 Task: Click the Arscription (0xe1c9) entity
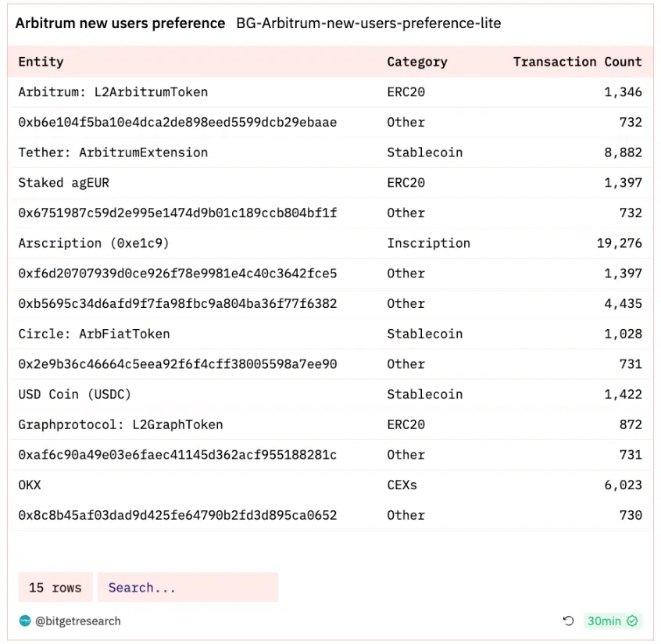(94, 243)
